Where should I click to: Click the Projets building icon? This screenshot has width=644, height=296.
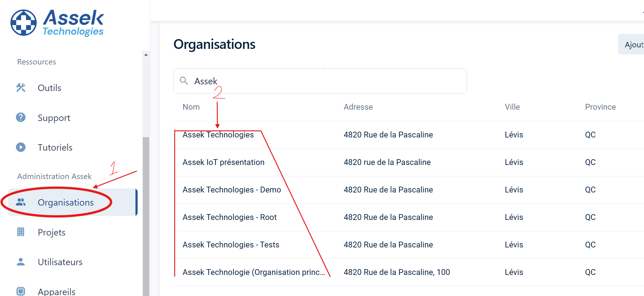(21, 232)
